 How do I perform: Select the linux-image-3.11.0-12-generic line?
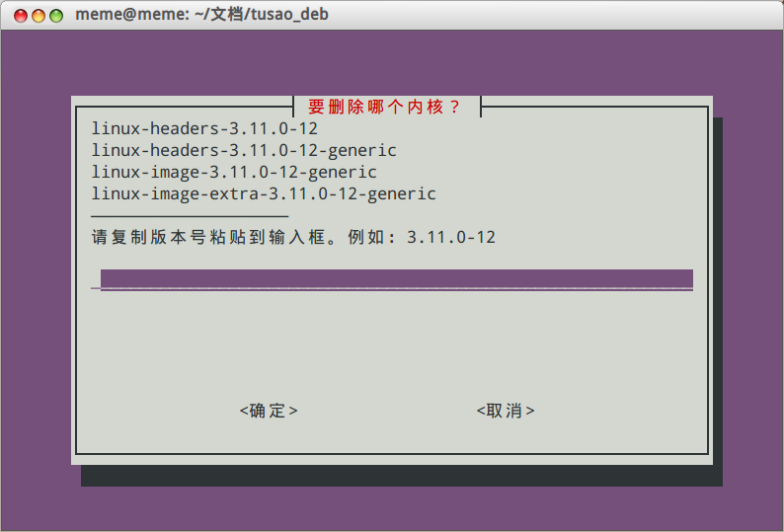tap(234, 173)
